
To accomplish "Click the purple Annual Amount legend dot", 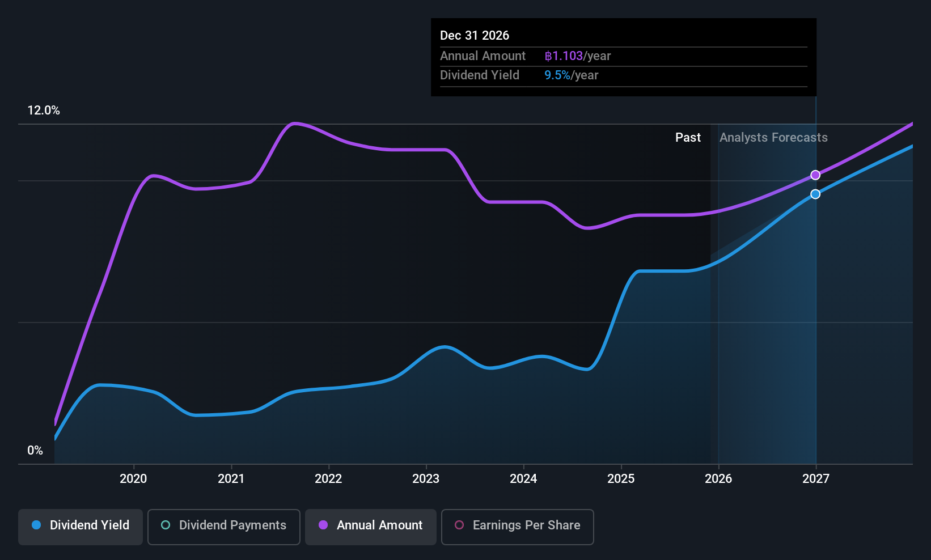I will (323, 525).
